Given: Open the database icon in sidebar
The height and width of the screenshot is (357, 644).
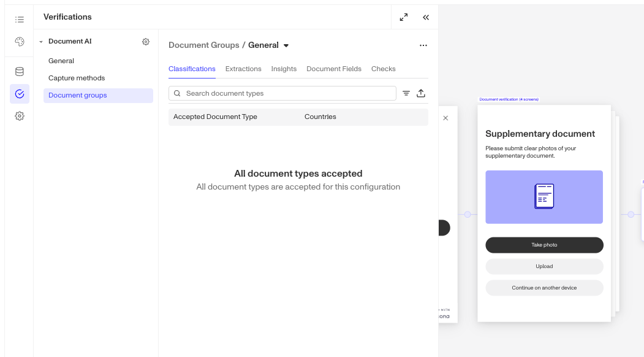Looking at the screenshot, I should click(20, 72).
